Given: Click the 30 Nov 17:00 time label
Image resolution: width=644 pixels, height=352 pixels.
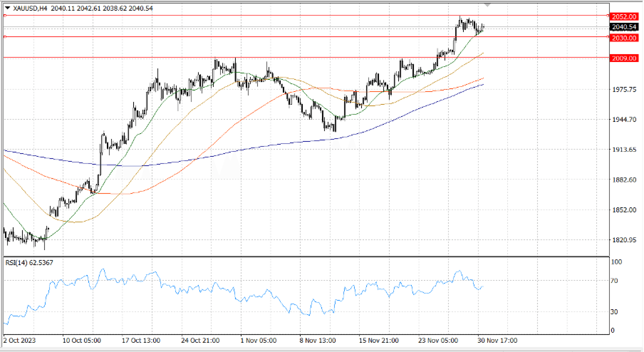Looking at the screenshot, I should pos(497,340).
